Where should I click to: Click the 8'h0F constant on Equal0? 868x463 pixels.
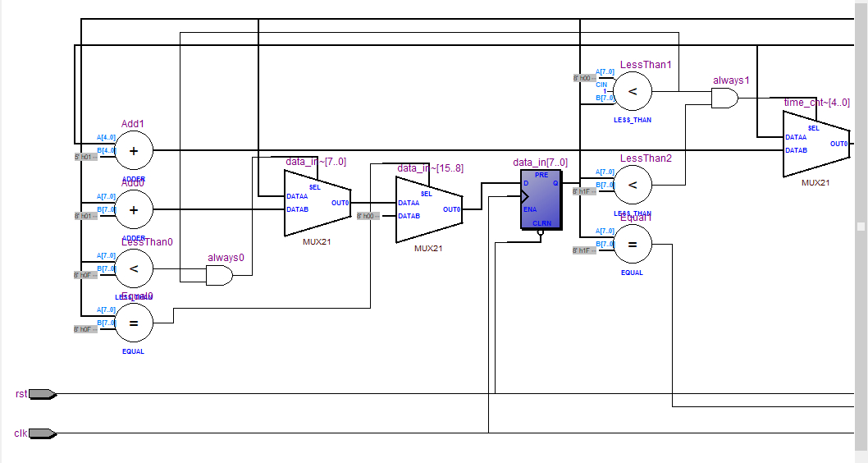(85, 329)
